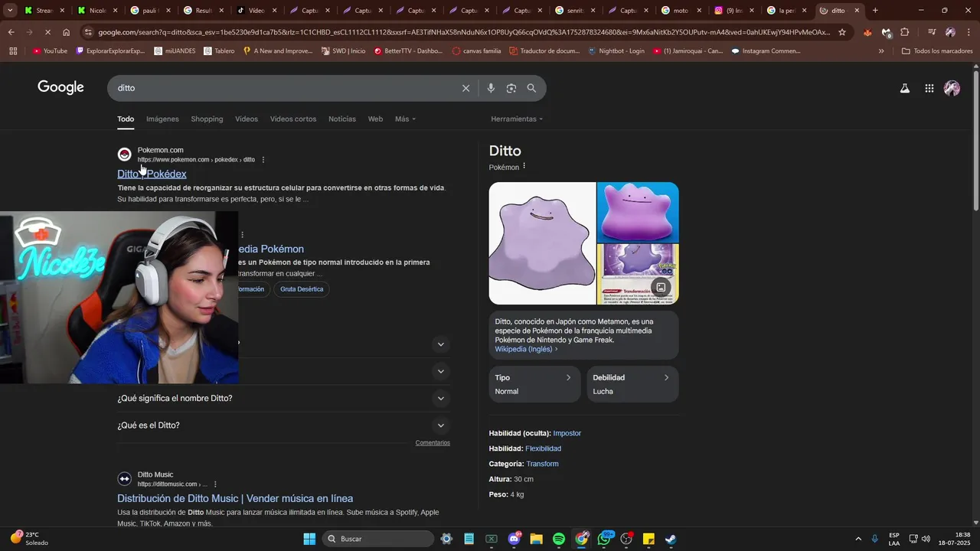Viewport: 980px width, 551px height.
Task: Open the 'Más' search filter dropdown
Action: (x=405, y=119)
